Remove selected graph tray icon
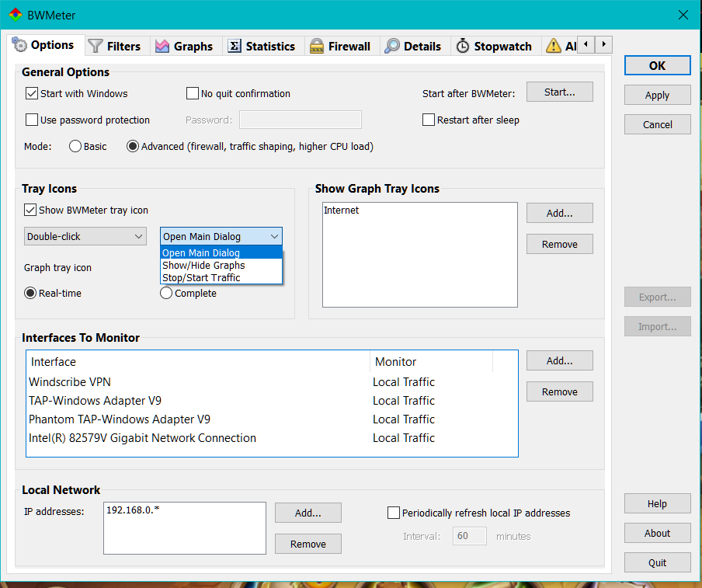The image size is (702, 588). click(x=560, y=244)
